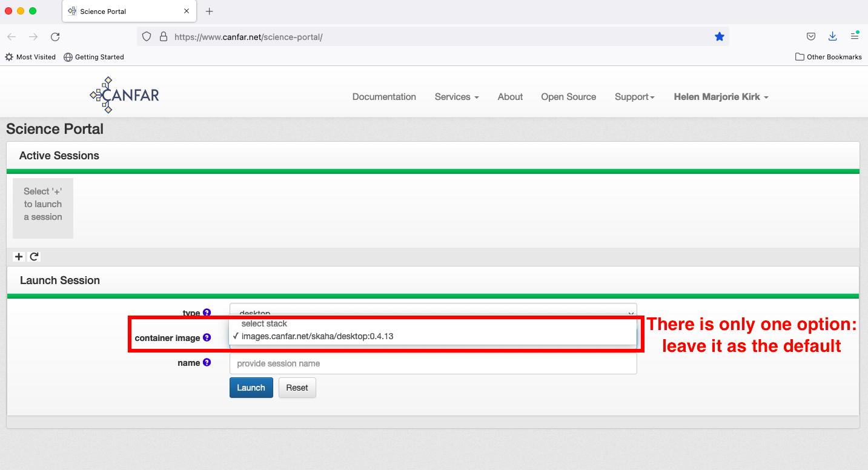Screen dimensions: 868x470
Task: Refresh active sessions with the circular arrow
Action: pos(35,256)
